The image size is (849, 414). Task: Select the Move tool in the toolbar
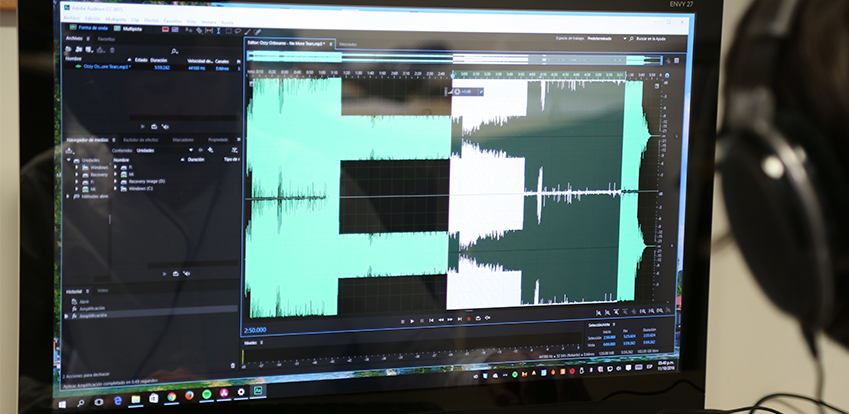pyautogui.click(x=189, y=30)
